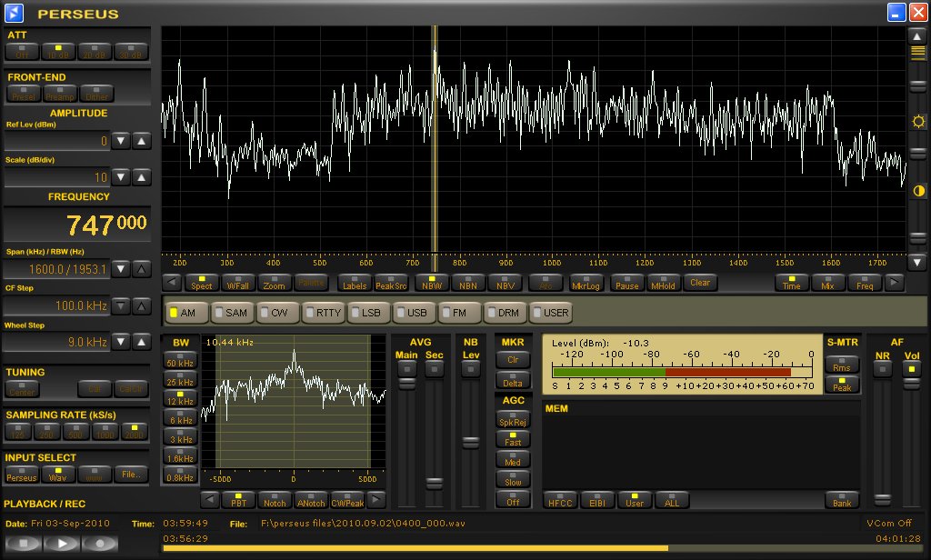Viewport: 931px width, 560px height.
Task: Select the SAM demodulation mode
Action: point(232,313)
